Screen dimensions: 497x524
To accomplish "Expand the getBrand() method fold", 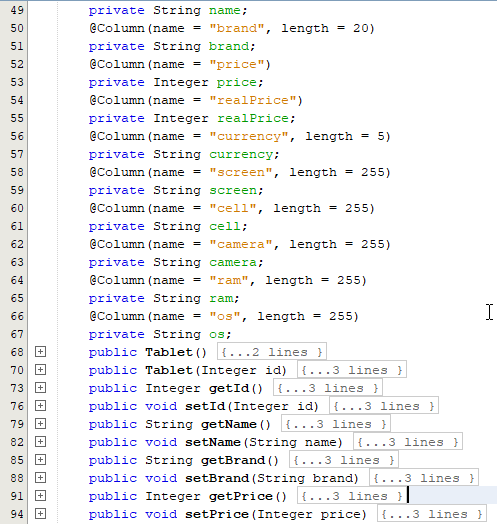I will click(40, 460).
